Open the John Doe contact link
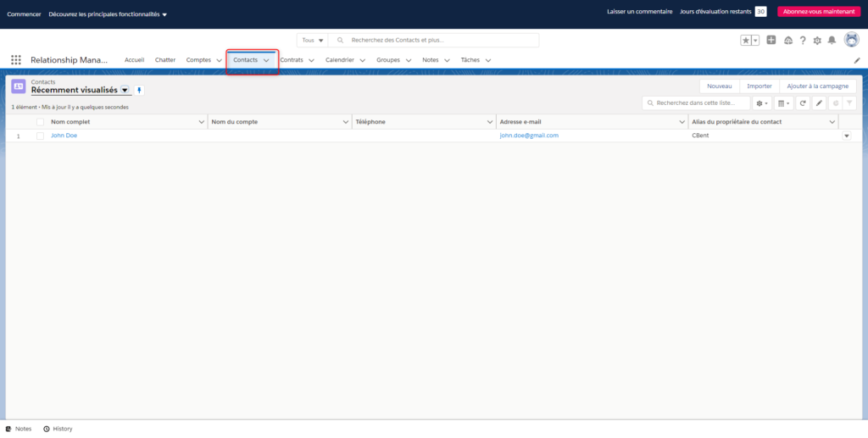The width and height of the screenshot is (868, 438). [x=64, y=136]
